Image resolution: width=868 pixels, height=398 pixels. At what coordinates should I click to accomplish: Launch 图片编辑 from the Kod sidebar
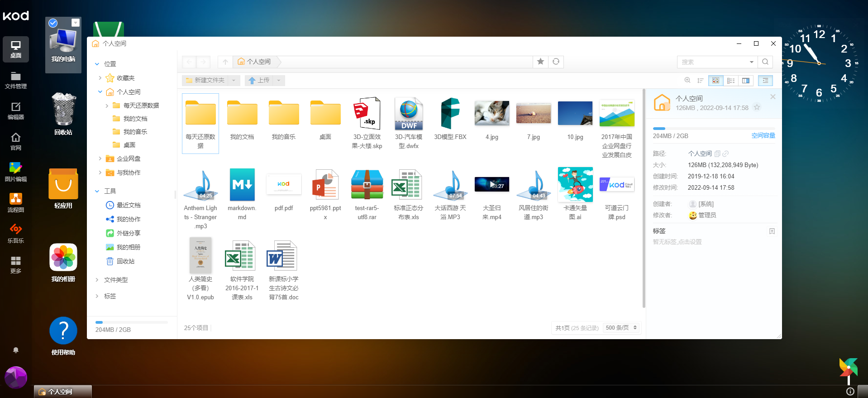click(x=16, y=172)
